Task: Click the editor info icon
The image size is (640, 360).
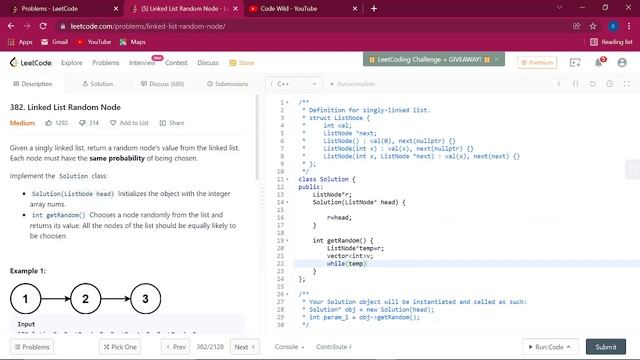Action: tap(558, 84)
